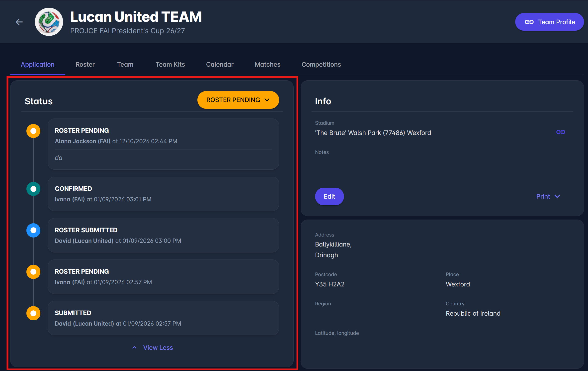Click the SUBMITTED status timeline marker
588x371 pixels.
(33, 313)
